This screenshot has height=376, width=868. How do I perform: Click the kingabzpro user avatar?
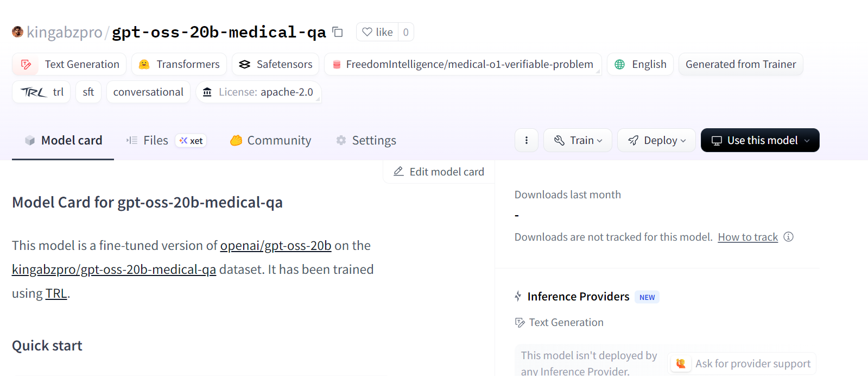coord(17,32)
